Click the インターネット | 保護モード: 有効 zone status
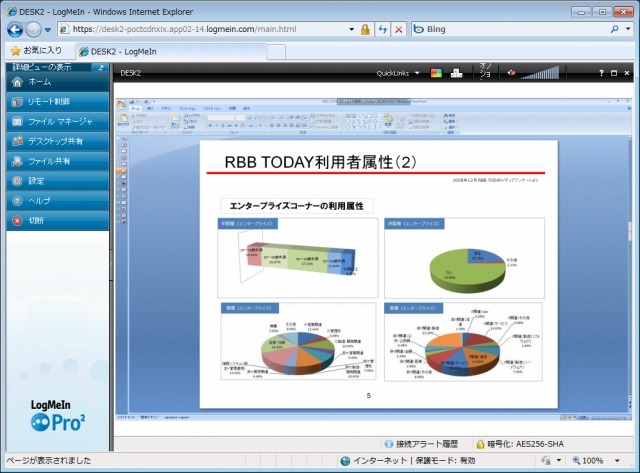 click(408, 461)
